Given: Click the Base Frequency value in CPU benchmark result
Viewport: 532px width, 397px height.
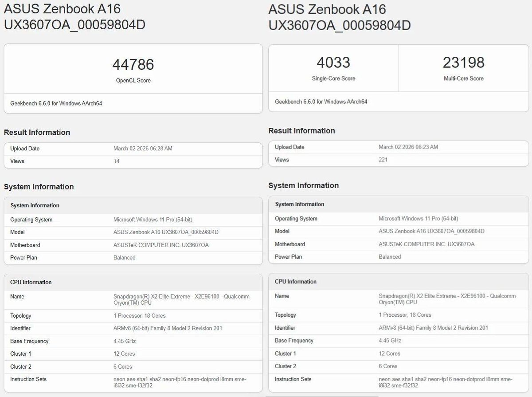Looking at the screenshot, I should click(x=390, y=341).
